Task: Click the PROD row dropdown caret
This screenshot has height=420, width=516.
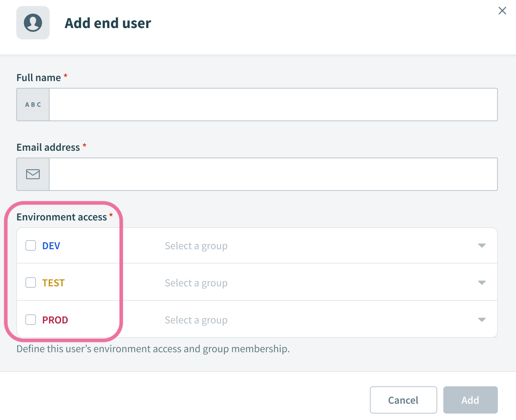Action: coord(482,320)
